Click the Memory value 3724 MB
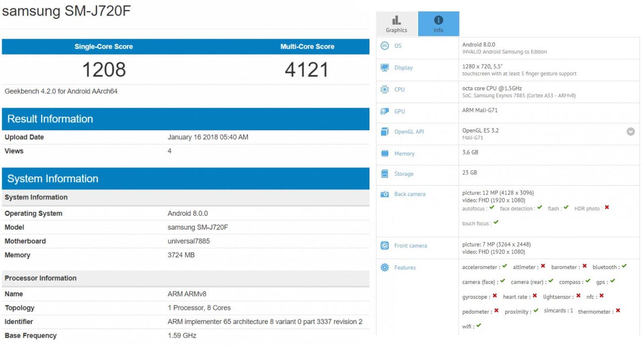This screenshot has height=346, width=644. point(181,255)
